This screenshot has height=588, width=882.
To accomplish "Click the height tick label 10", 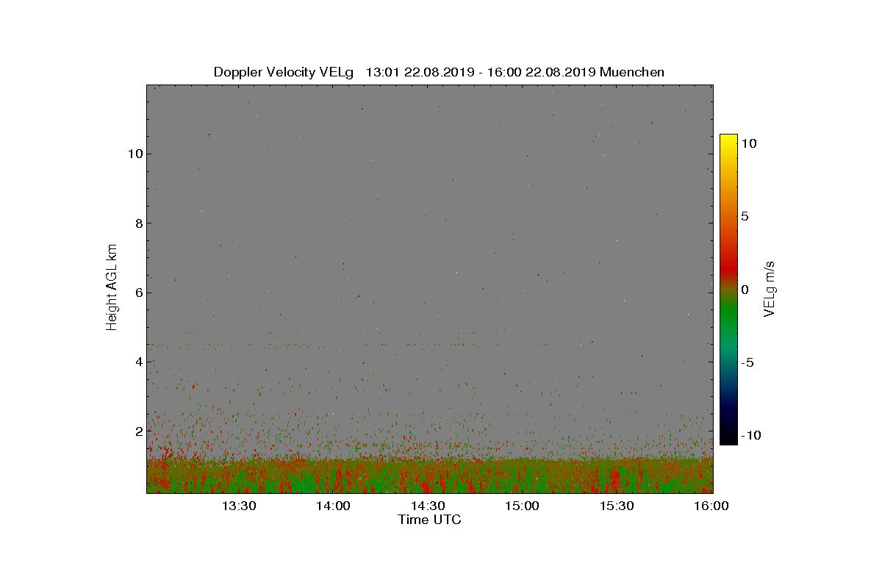I will [x=135, y=154].
